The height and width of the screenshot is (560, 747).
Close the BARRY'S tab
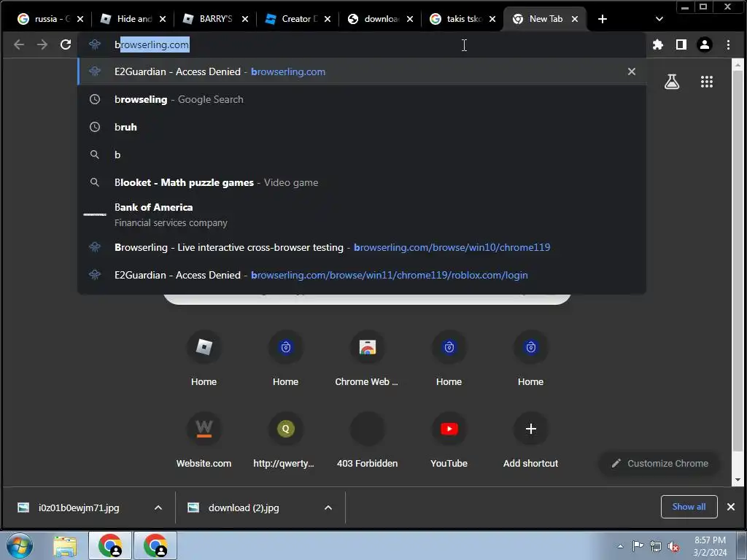[245, 19]
